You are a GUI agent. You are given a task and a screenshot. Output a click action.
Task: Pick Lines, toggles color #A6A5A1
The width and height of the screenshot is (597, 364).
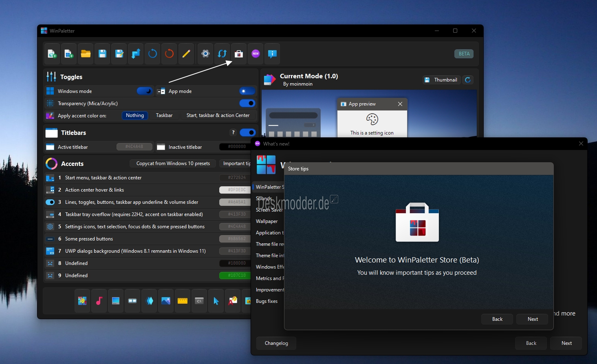[235, 202]
